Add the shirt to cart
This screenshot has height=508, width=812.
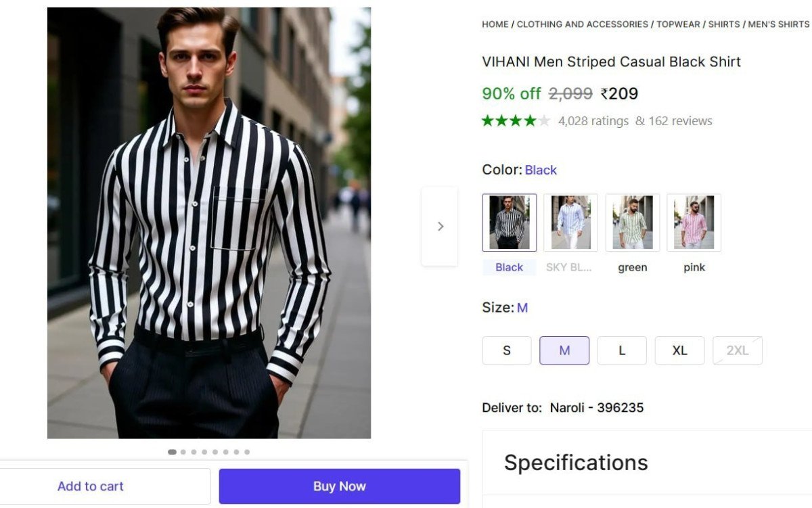coord(91,486)
